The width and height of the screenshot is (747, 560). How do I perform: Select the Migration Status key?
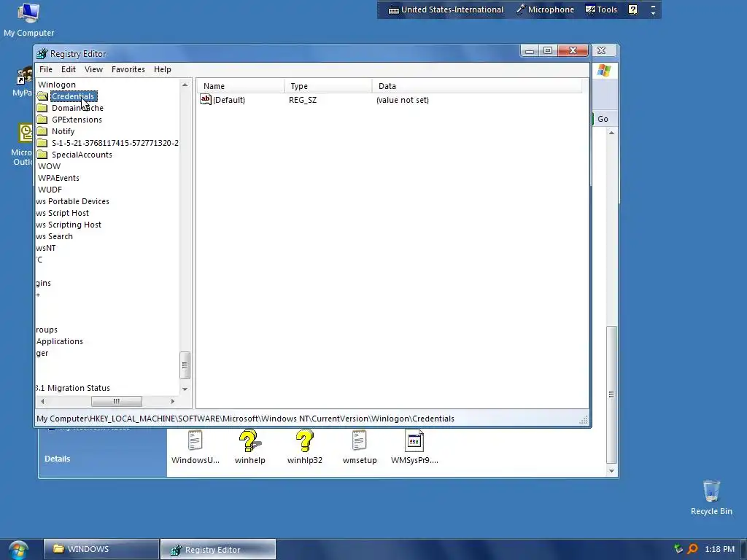pyautogui.click(x=73, y=388)
